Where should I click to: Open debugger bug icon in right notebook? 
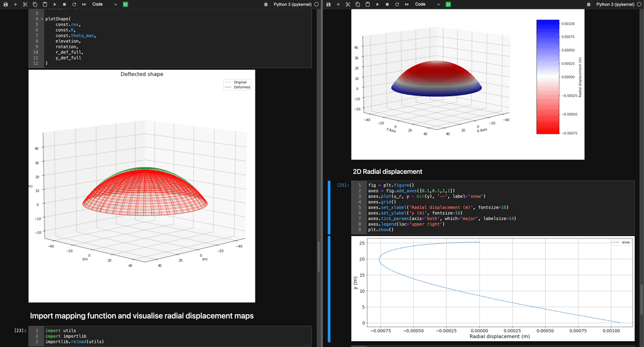[x=589, y=4]
